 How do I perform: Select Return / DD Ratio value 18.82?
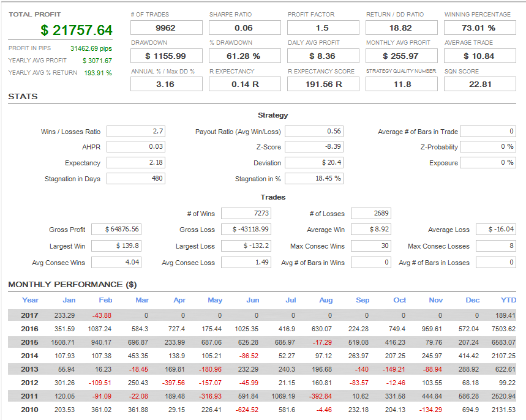coord(402,28)
